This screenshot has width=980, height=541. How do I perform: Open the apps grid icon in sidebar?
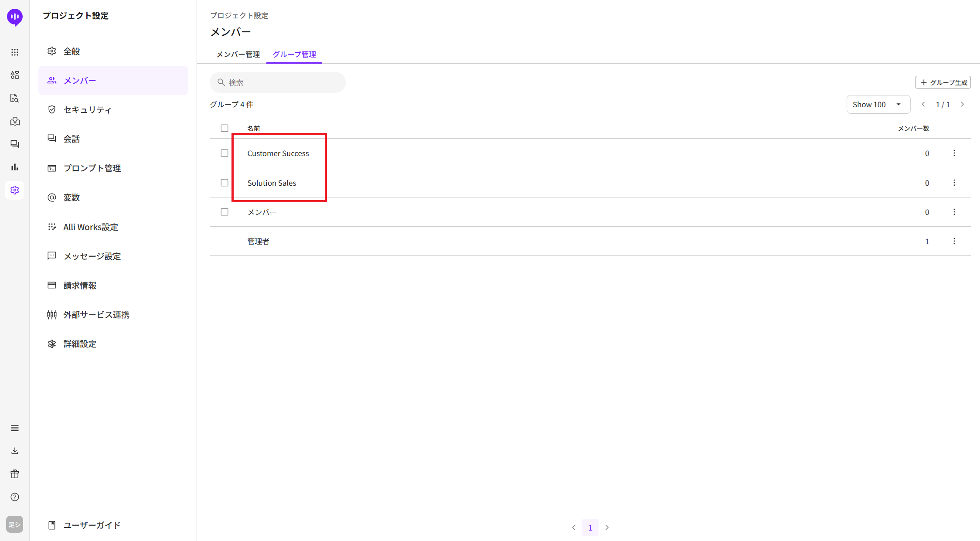[x=15, y=52]
